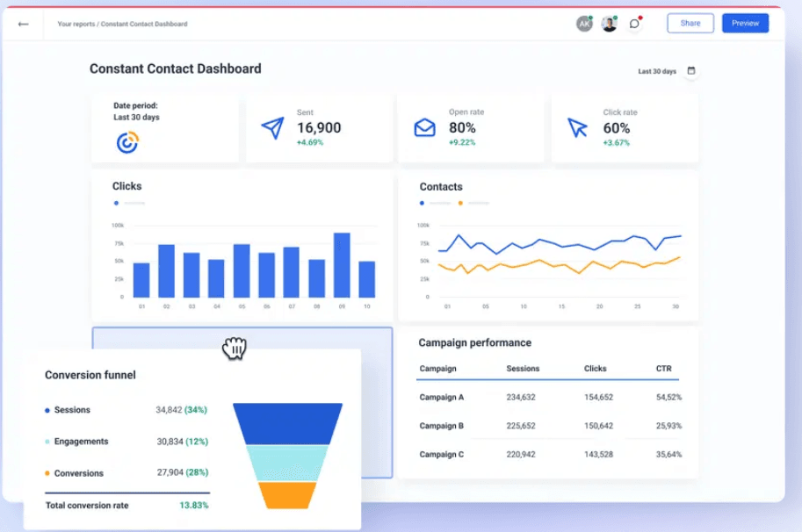The image size is (802, 532).
Task: Click the Click rate cursor icon
Action: [577, 128]
